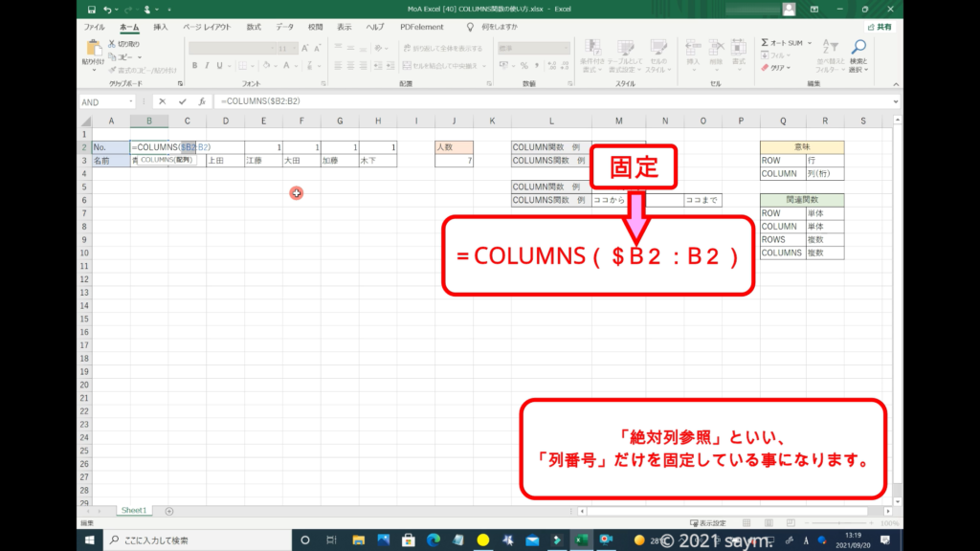Open the Paste (貼り付け) dropdown arrow
This screenshot has width=980, height=551.
94,69
